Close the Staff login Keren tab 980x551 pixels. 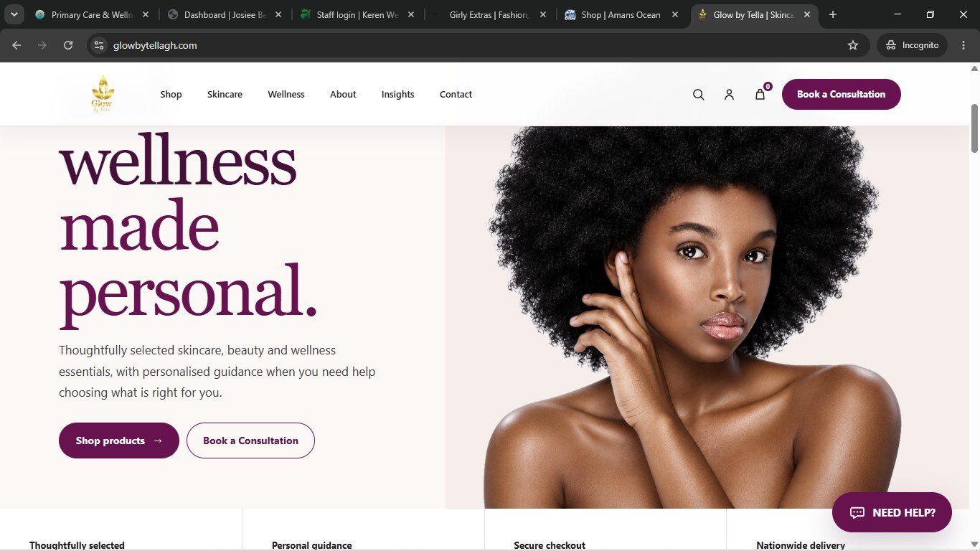410,14
